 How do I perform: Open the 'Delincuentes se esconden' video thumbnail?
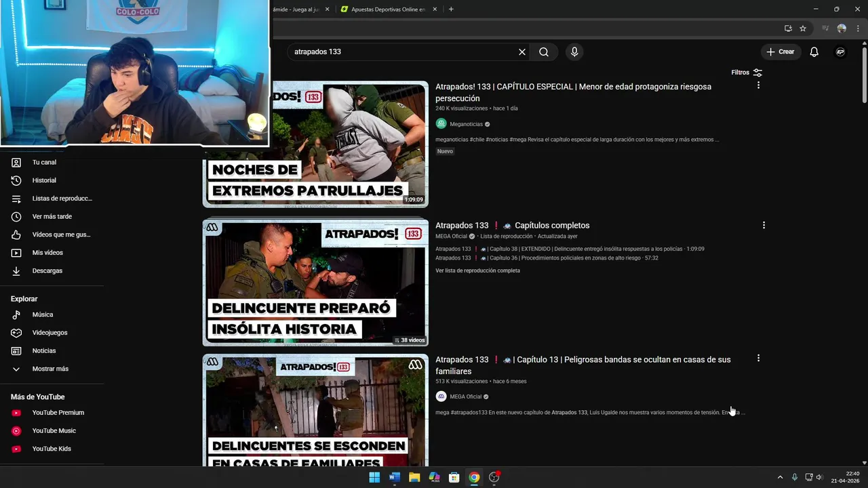point(315,410)
